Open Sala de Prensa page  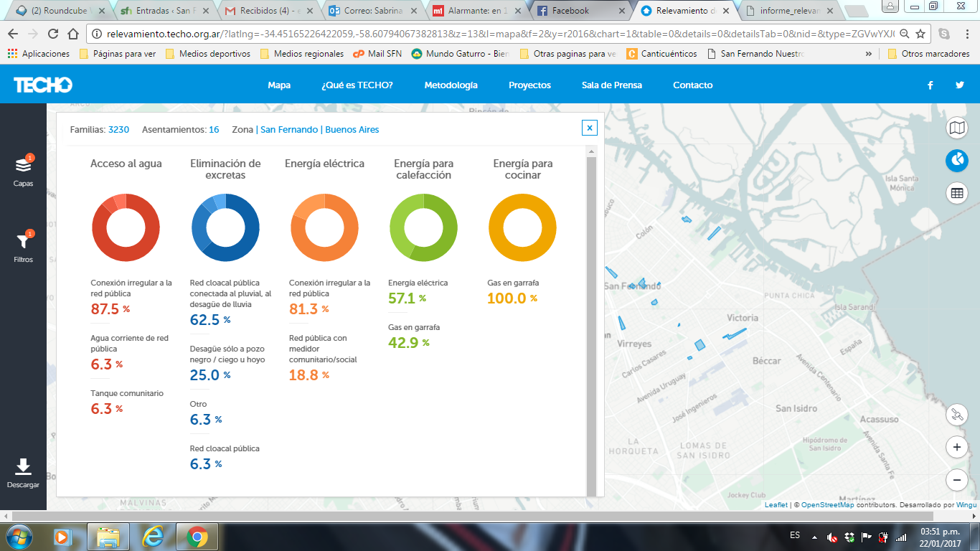[x=612, y=85]
